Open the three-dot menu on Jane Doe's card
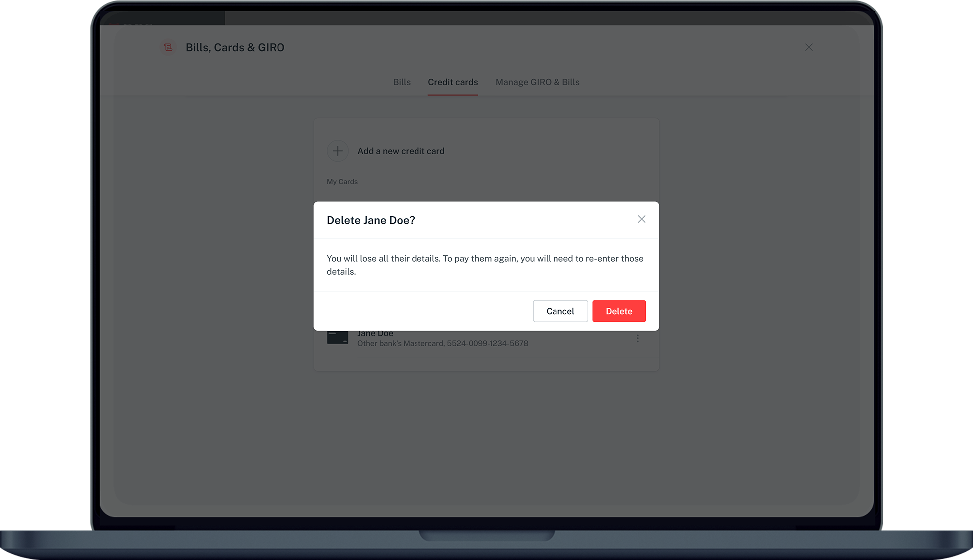 coord(638,338)
